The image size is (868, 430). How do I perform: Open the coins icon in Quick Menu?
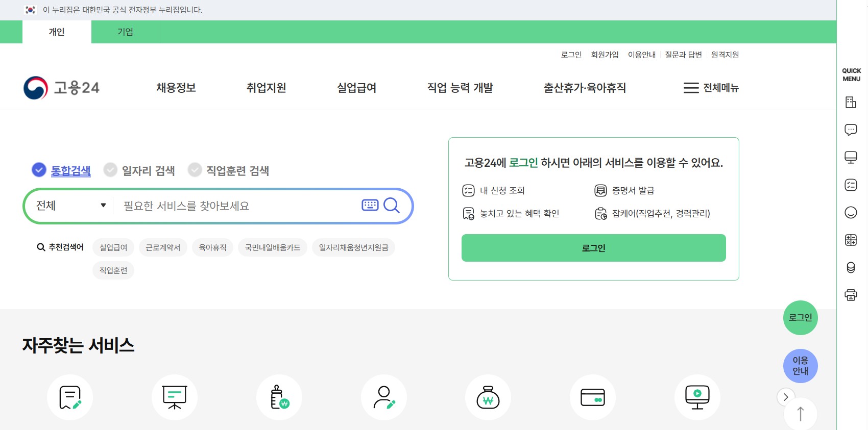851,267
